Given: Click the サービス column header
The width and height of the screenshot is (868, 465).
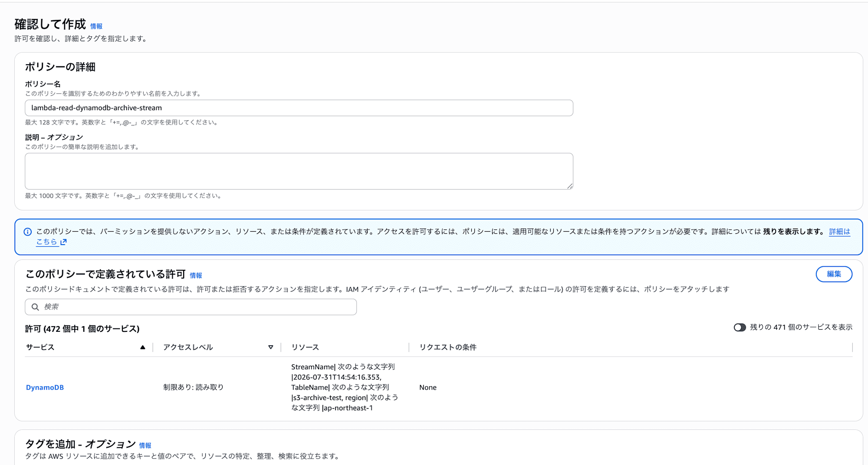Looking at the screenshot, I should 40,347.
